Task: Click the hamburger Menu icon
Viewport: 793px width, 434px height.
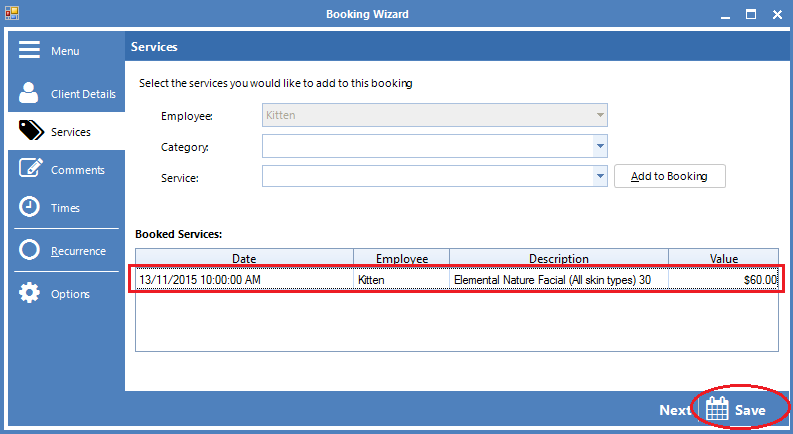Action: click(x=30, y=50)
